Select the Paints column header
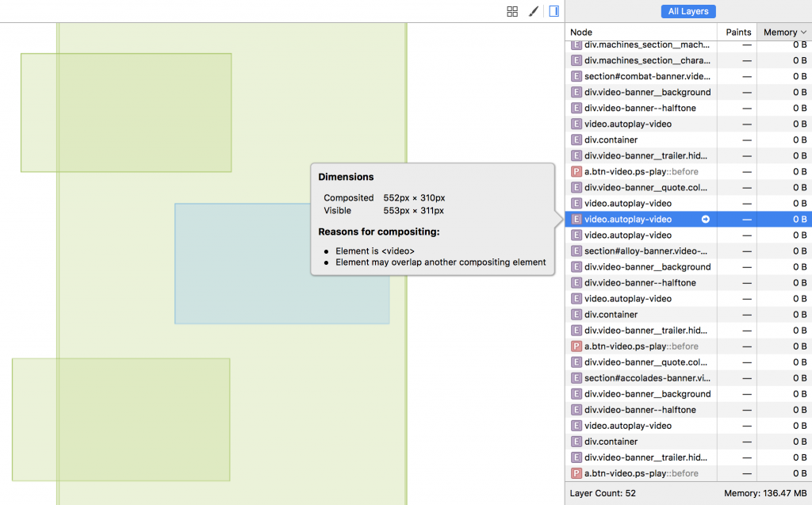Image resolution: width=812 pixels, height=505 pixels. (737, 32)
